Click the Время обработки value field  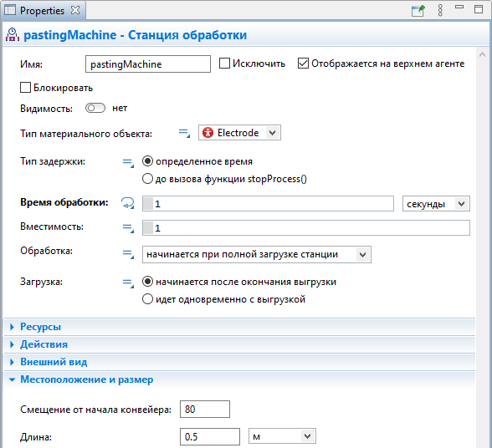click(x=268, y=204)
